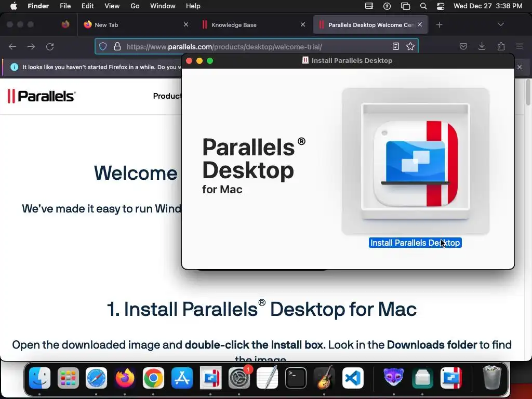Open the Apple menu
This screenshot has height=399, width=532.
tap(14, 6)
